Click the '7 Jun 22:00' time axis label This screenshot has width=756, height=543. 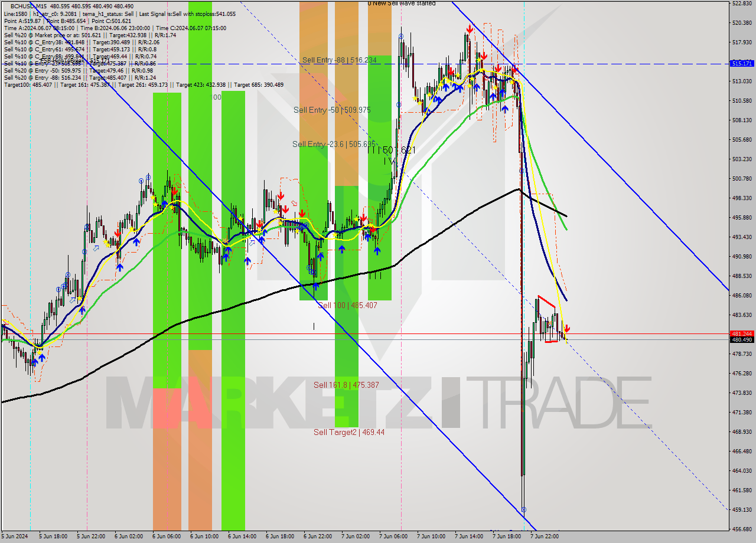545,537
